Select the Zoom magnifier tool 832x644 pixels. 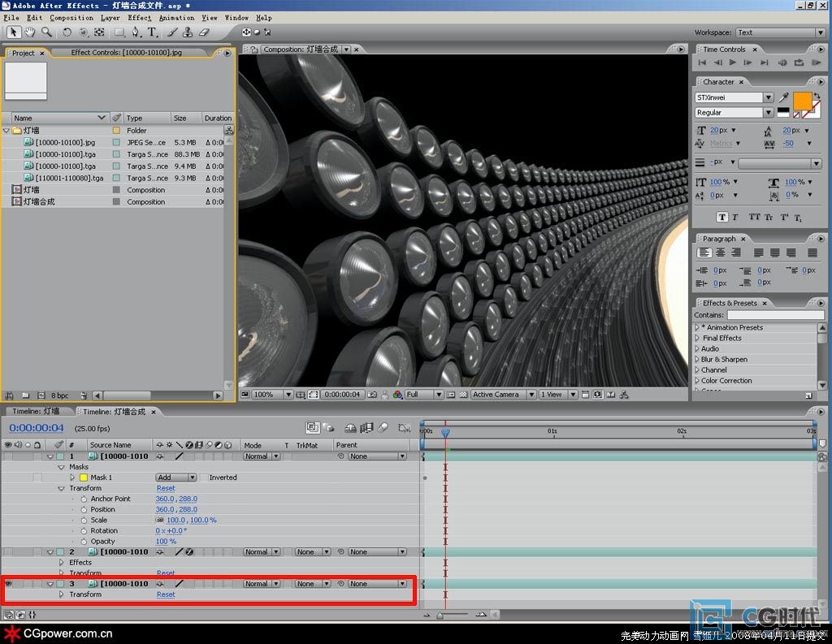46,32
